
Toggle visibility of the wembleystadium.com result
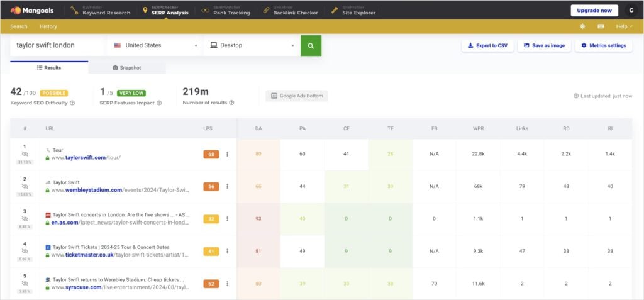(x=25, y=186)
